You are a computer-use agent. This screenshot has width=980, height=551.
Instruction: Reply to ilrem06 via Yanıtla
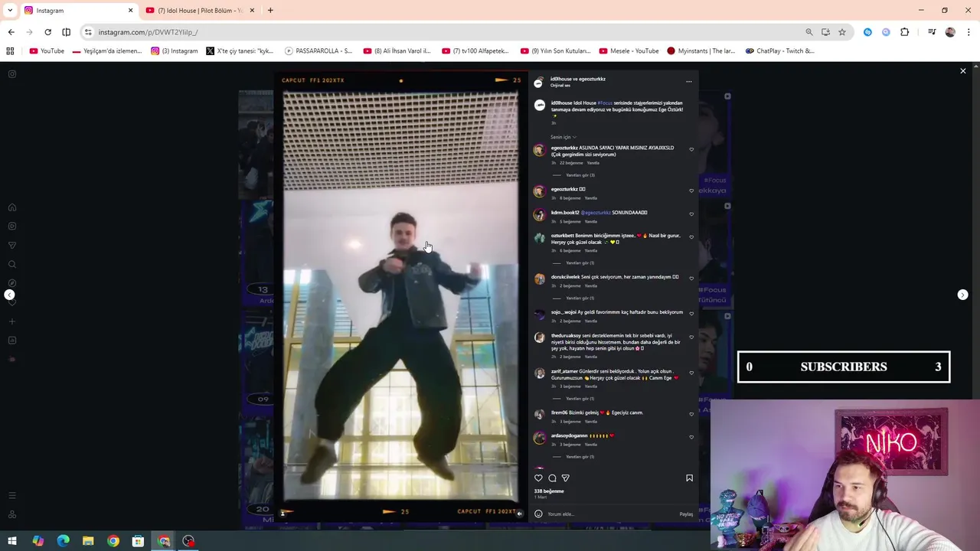[x=591, y=422]
